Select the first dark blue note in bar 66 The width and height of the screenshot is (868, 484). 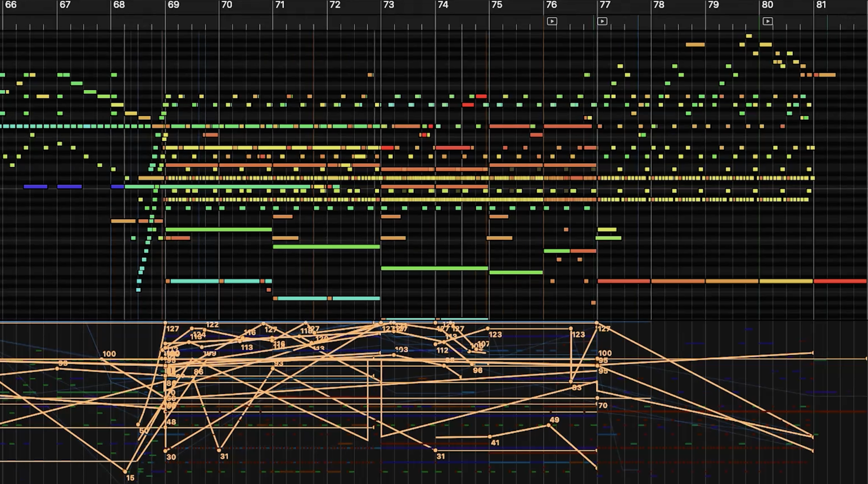click(x=35, y=186)
